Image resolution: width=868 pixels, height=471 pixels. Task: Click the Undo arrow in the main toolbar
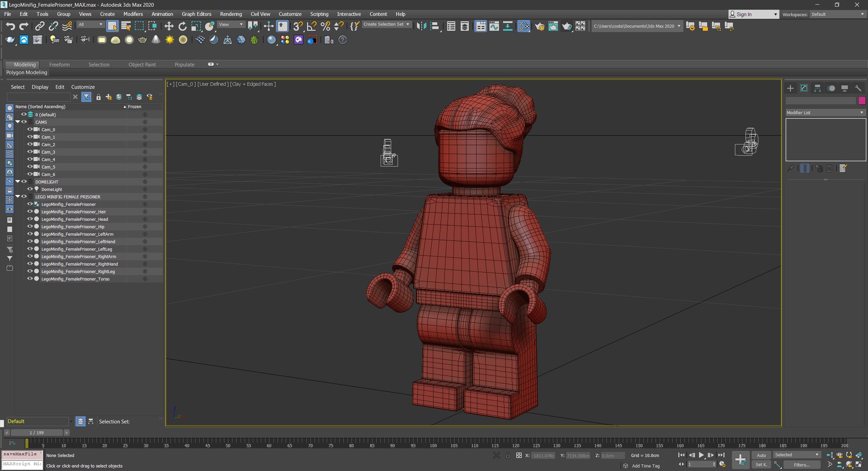click(x=10, y=26)
